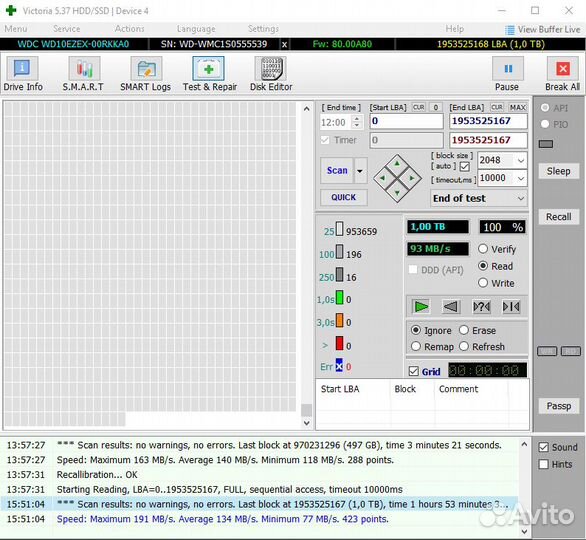Click the Start LBA input field
This screenshot has height=540, width=586.
407,121
